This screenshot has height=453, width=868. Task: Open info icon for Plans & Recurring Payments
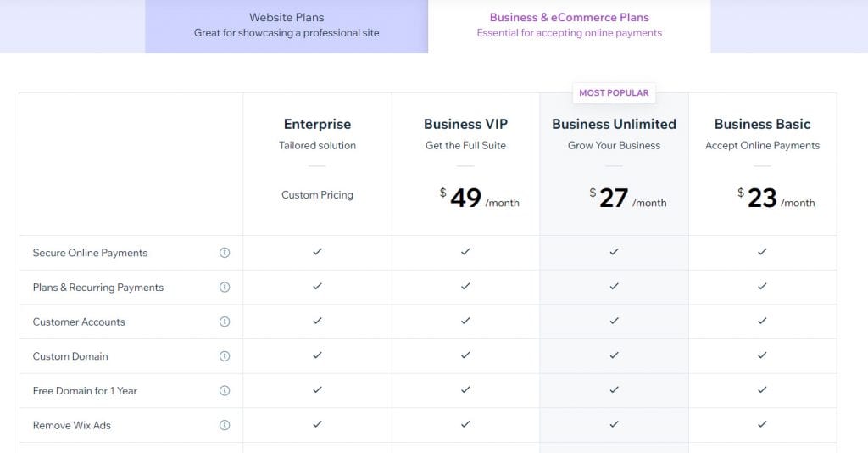[x=224, y=287]
